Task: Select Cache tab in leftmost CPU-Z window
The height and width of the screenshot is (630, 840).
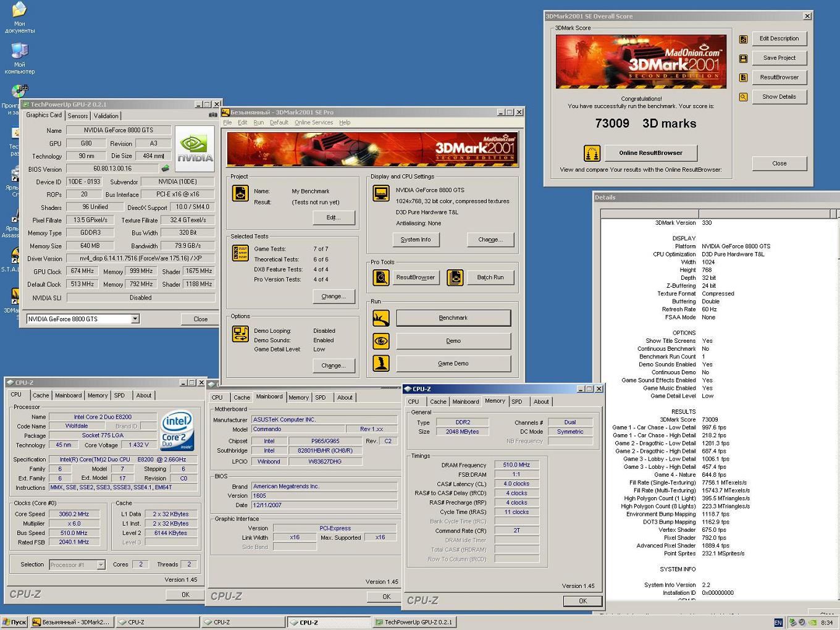Action: click(x=41, y=395)
